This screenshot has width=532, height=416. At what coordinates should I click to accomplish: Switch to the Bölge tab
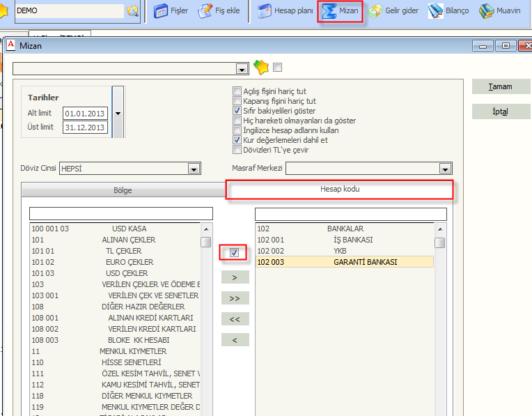tap(123, 190)
